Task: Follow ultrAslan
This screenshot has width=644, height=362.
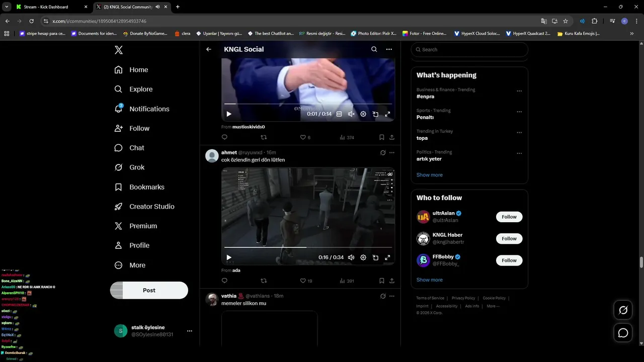Action: click(x=509, y=217)
